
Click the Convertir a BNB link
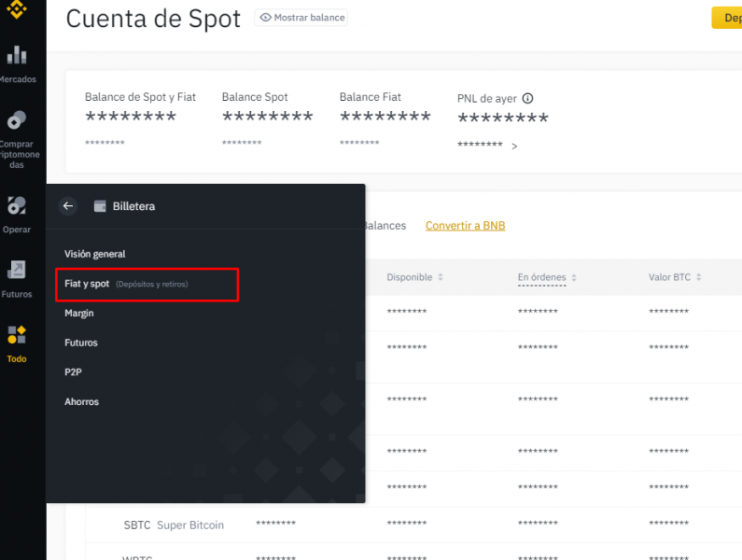(x=465, y=226)
